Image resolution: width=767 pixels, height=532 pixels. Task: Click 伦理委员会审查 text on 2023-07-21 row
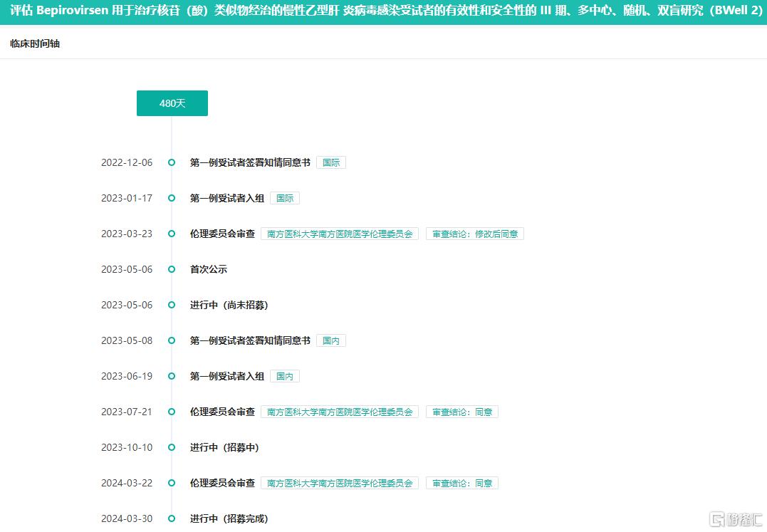(x=223, y=412)
